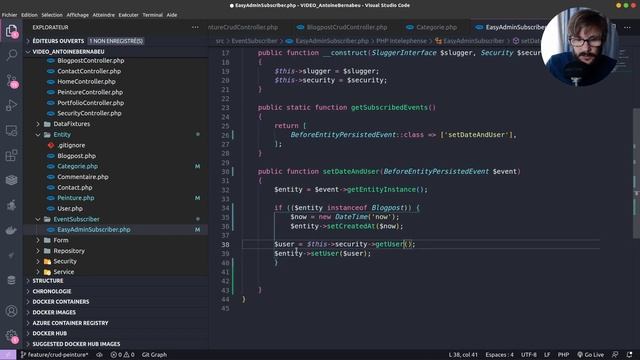Open the Sélection menu

point(52,15)
